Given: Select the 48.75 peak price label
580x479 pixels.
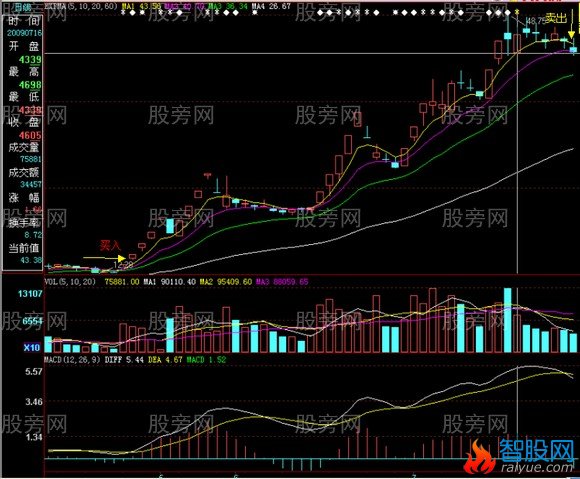Looking at the screenshot, I should [x=535, y=21].
